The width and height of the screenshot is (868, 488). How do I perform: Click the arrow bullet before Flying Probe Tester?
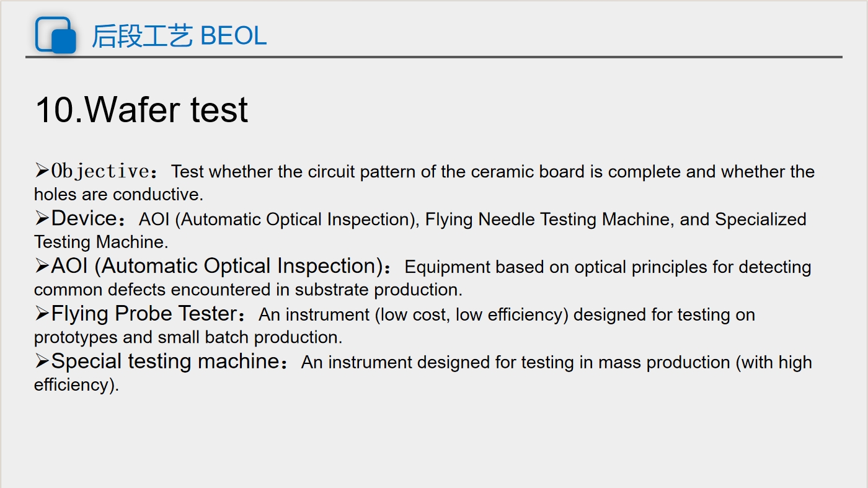click(42, 314)
